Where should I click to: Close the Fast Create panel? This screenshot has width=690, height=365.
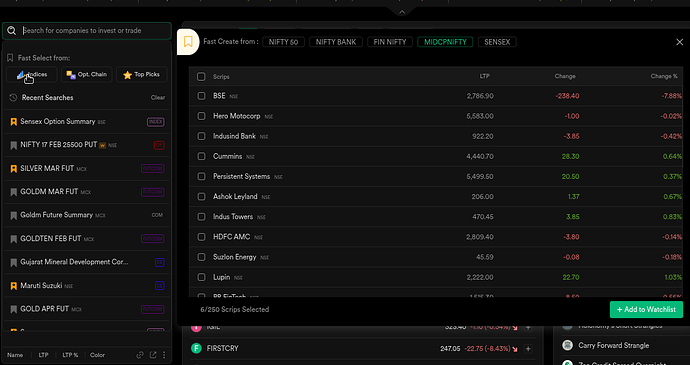(x=679, y=42)
